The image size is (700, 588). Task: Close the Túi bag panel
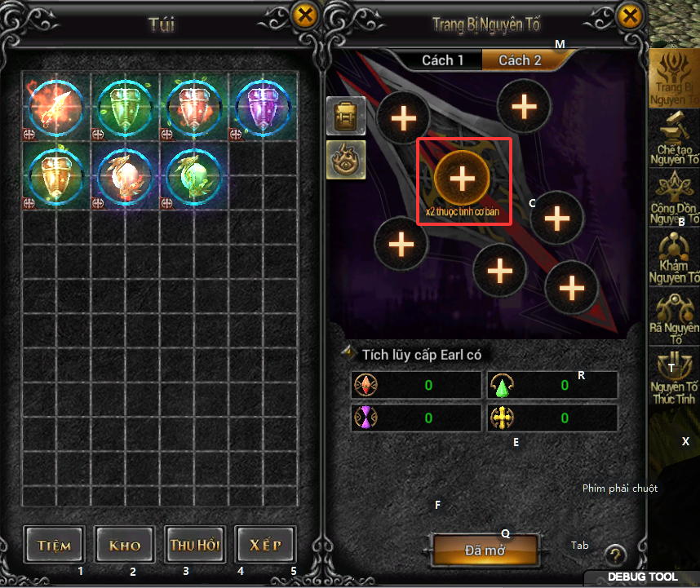pyautogui.click(x=305, y=15)
